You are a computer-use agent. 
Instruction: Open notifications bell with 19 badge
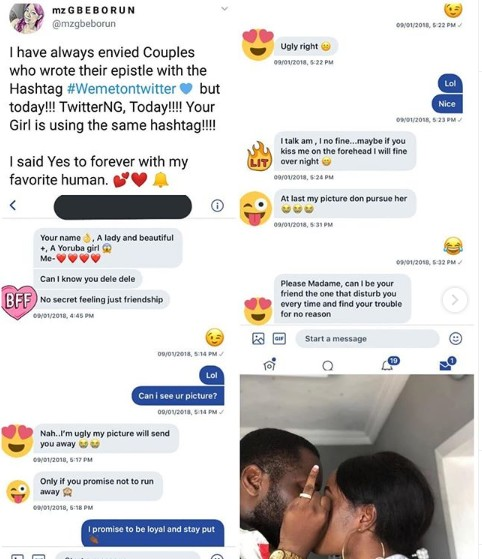[x=390, y=364]
